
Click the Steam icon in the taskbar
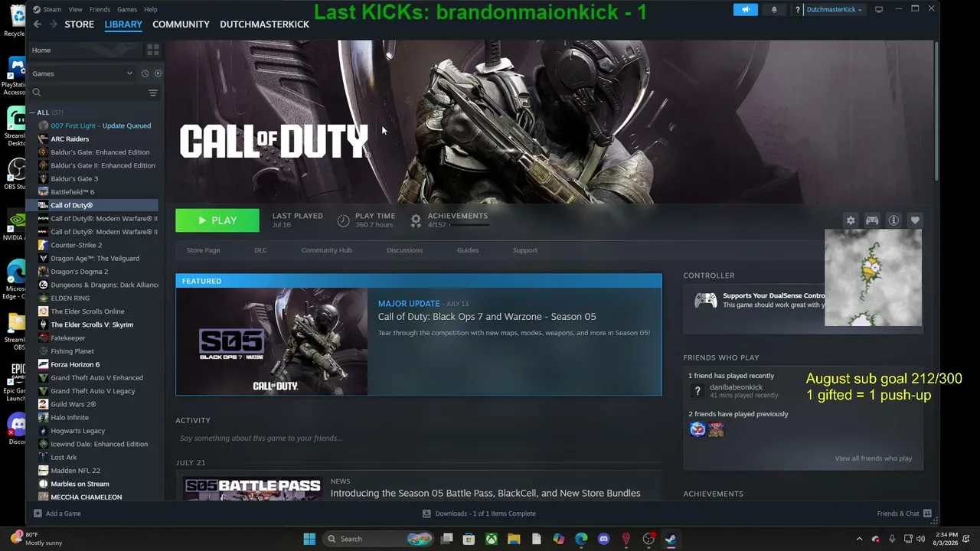[x=671, y=539]
